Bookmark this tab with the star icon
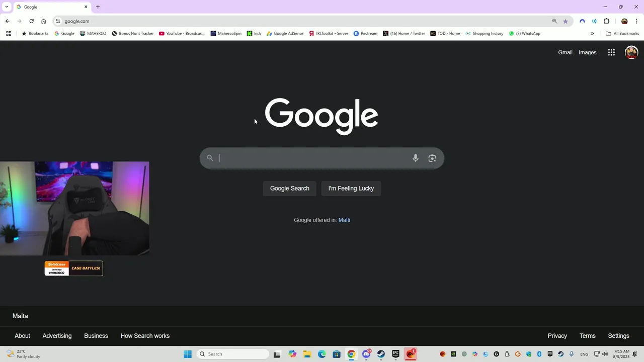 566,21
